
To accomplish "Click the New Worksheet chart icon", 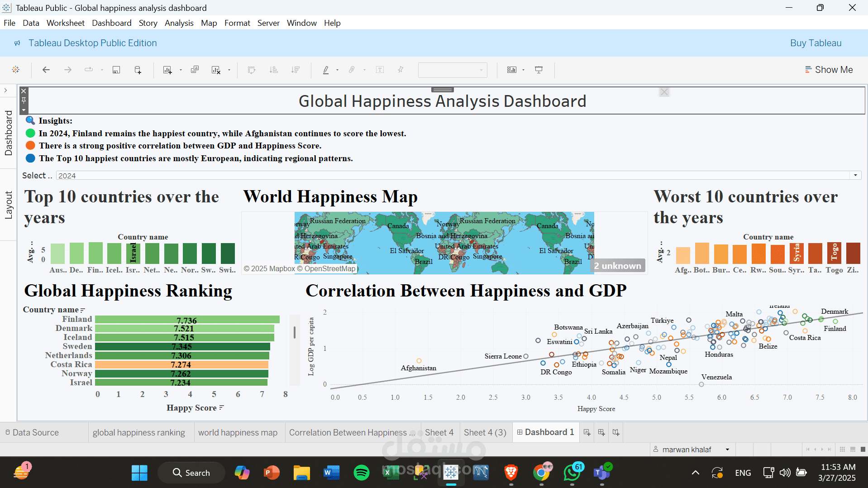I will coord(167,70).
